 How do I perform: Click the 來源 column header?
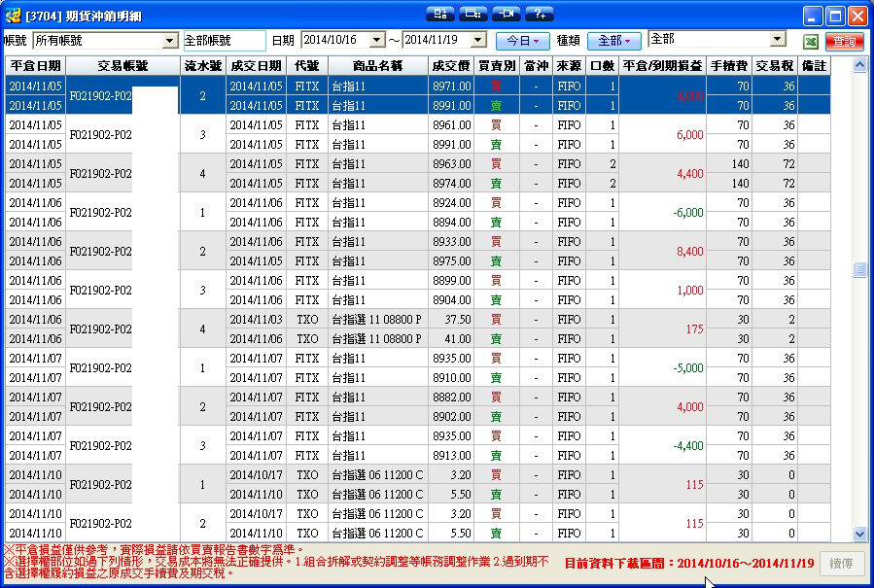[x=569, y=66]
